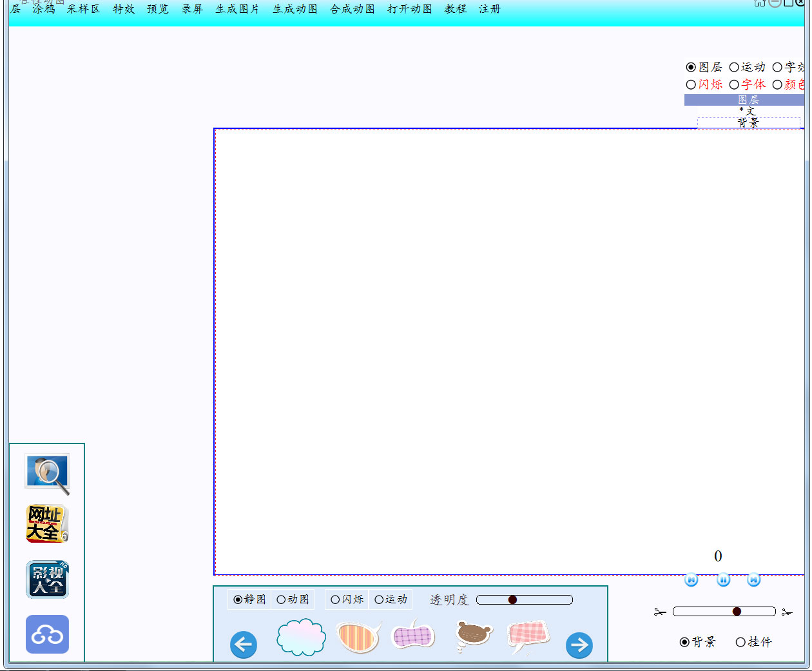This screenshot has width=812, height=671.
Task: Click the left arrow to browse previous bubbles
Action: coord(243,645)
